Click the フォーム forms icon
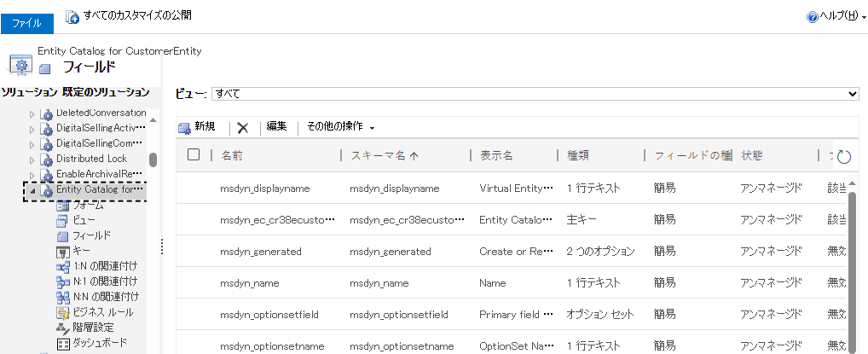 63,206
